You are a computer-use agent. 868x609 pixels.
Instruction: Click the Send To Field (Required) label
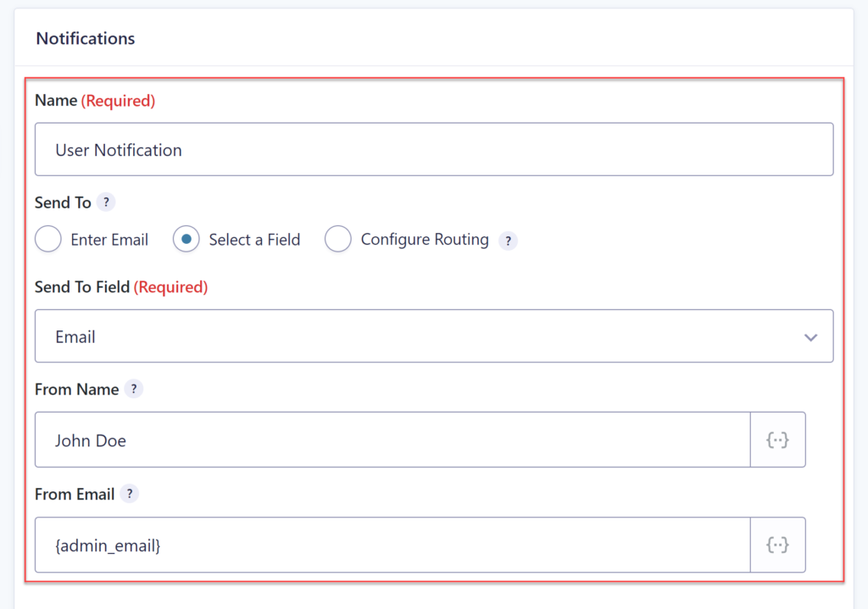coord(121,287)
